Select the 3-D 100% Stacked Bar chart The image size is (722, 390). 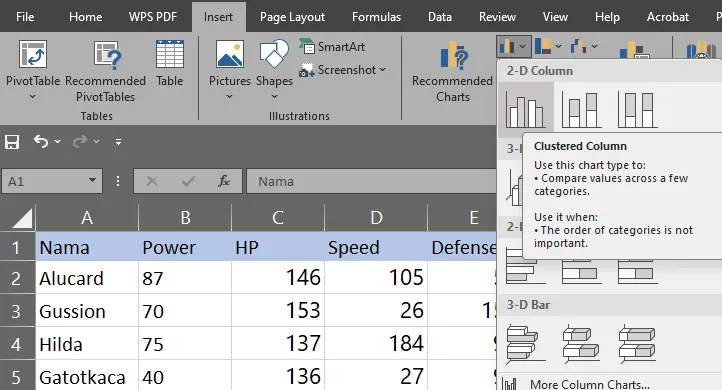click(x=637, y=344)
